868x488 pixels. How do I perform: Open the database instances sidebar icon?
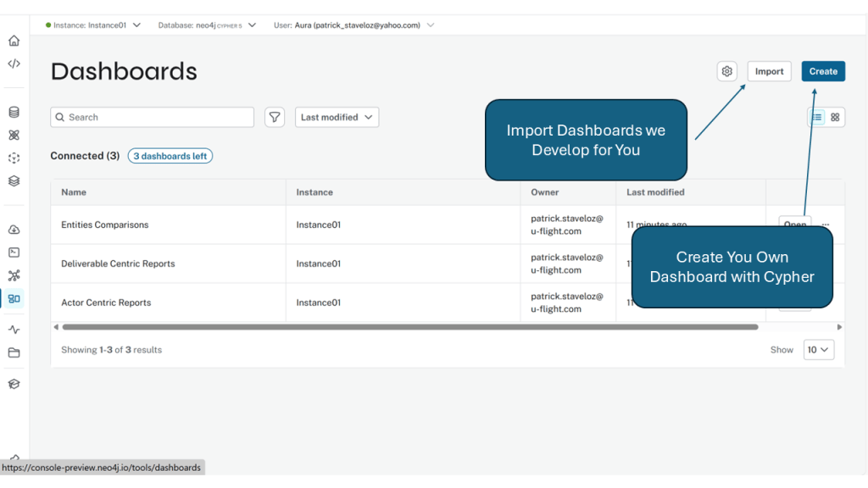point(14,112)
